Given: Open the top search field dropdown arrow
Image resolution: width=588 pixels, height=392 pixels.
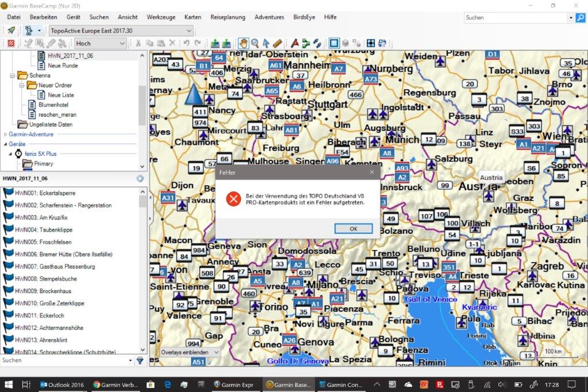Looking at the screenshot, I should [x=571, y=18].
